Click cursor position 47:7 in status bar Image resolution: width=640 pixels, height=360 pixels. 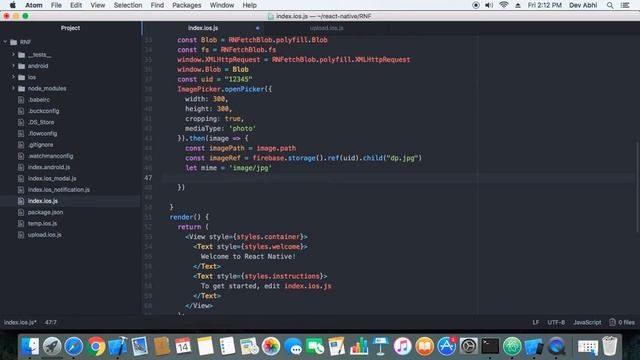pos(51,322)
